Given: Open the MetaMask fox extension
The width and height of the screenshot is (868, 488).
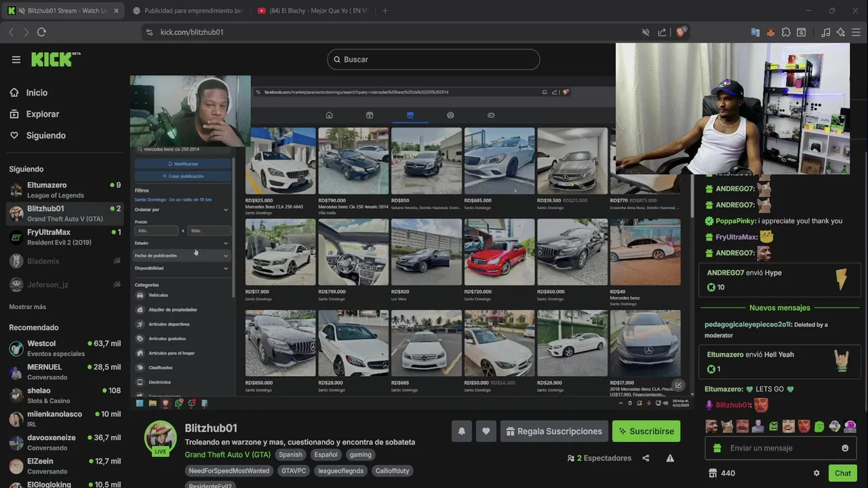Looking at the screenshot, I should point(770,32).
